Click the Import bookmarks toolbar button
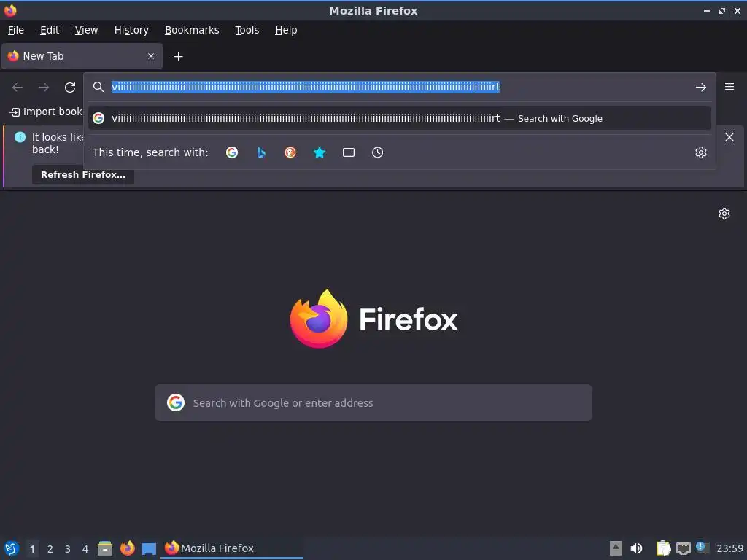The image size is (747, 560). pyautogui.click(x=46, y=112)
